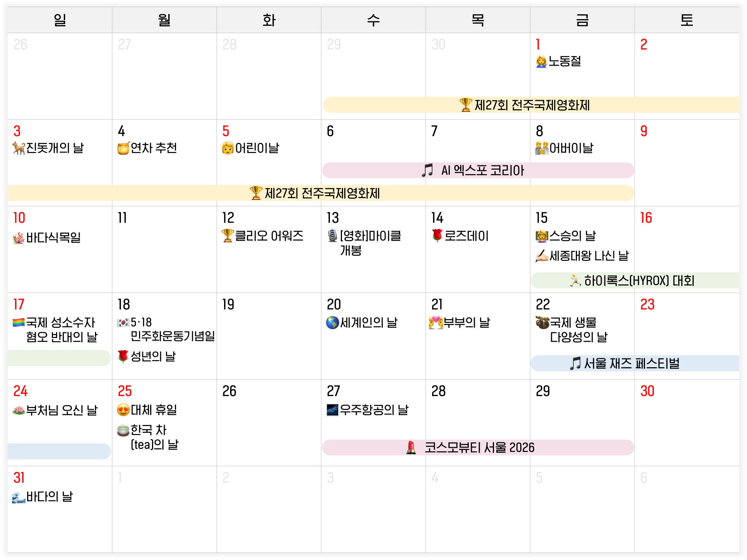Click the dog icon next to 진돗개의 날

click(x=18, y=148)
